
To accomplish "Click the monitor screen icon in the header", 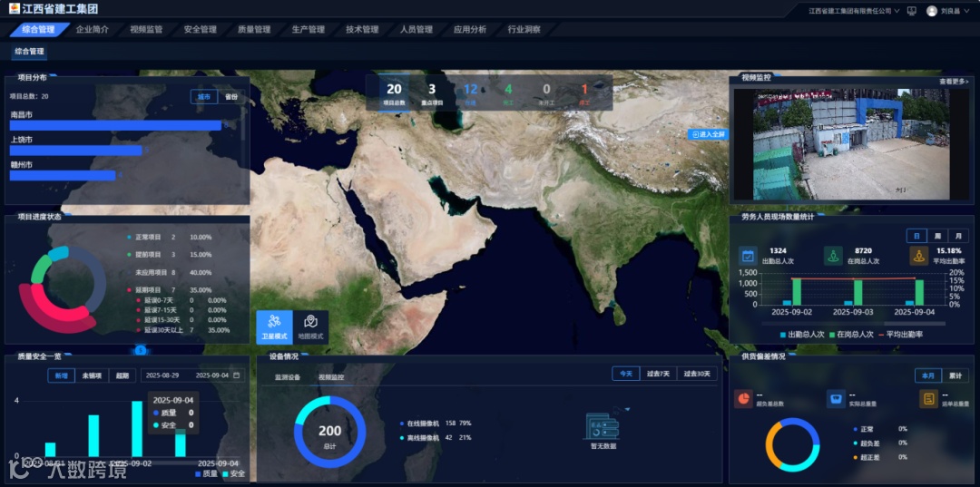I will click(x=911, y=11).
